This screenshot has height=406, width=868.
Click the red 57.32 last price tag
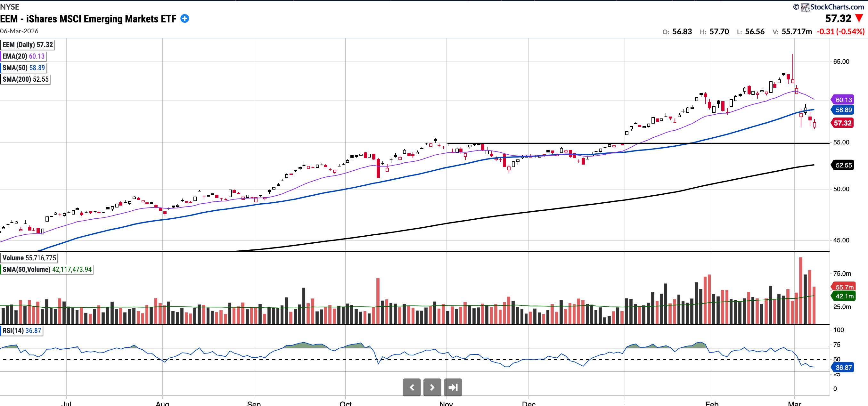(x=842, y=123)
